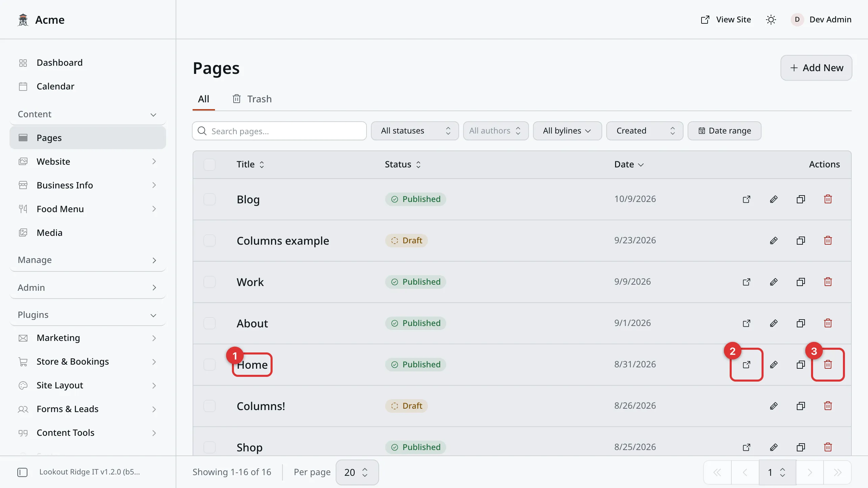This screenshot has height=488, width=868.
Task: Sort table by Title column header
Action: 250,164
